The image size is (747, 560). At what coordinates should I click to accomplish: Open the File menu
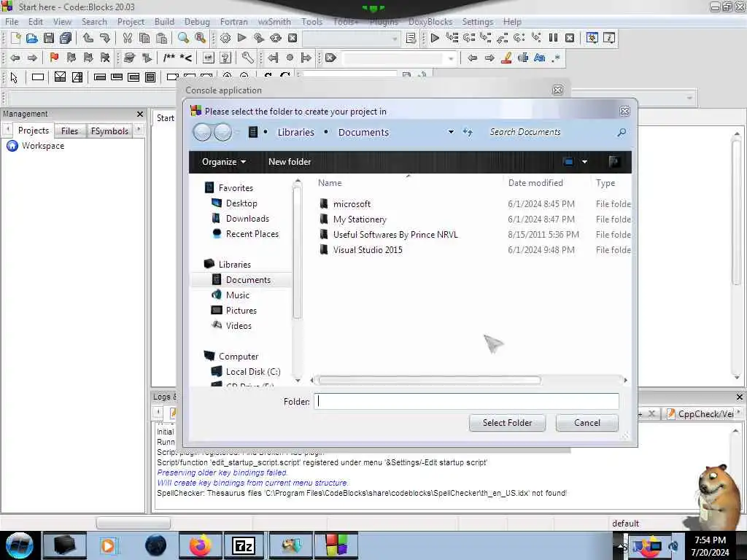point(12,21)
